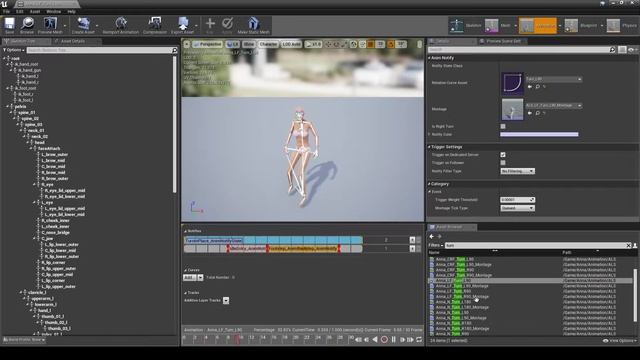Click the Notify Color swatch bar
The height and width of the screenshot is (360, 640).
(x=539, y=134)
